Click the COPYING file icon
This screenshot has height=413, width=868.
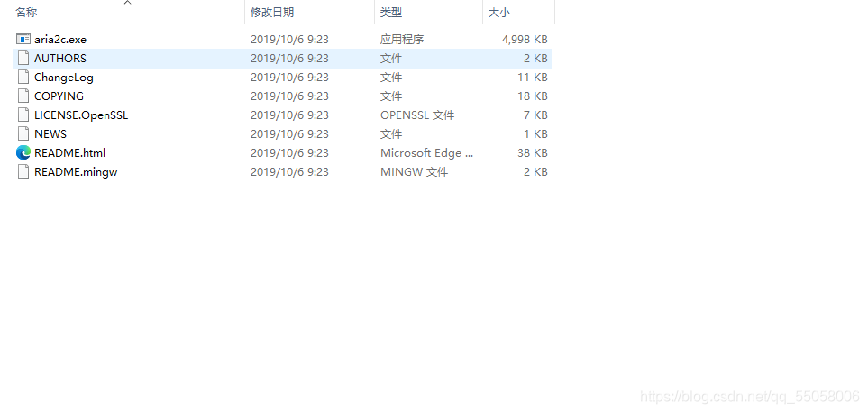[23, 96]
